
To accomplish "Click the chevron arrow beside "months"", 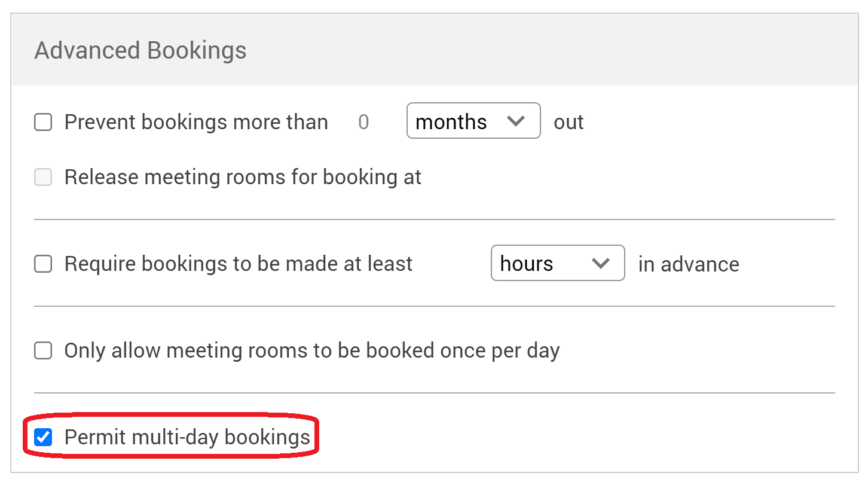I will pos(515,121).
